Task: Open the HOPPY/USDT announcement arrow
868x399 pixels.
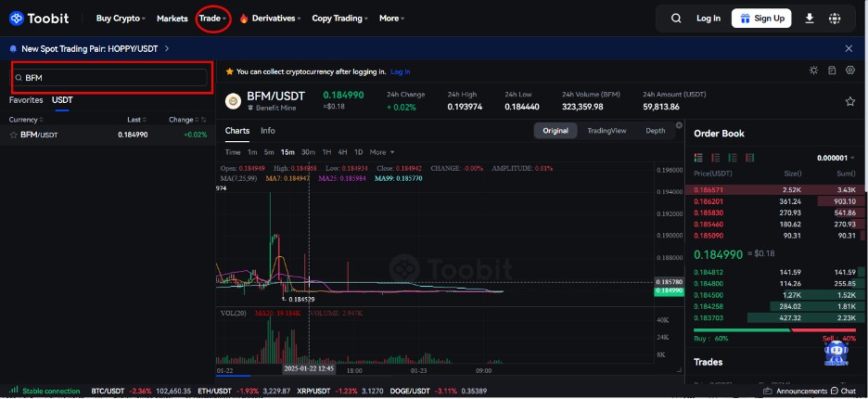Action: point(167,49)
